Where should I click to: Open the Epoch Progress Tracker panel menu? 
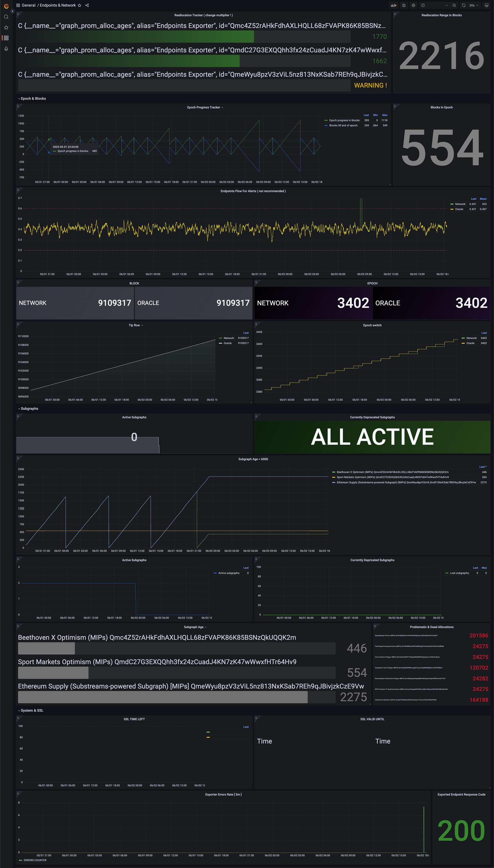click(205, 107)
